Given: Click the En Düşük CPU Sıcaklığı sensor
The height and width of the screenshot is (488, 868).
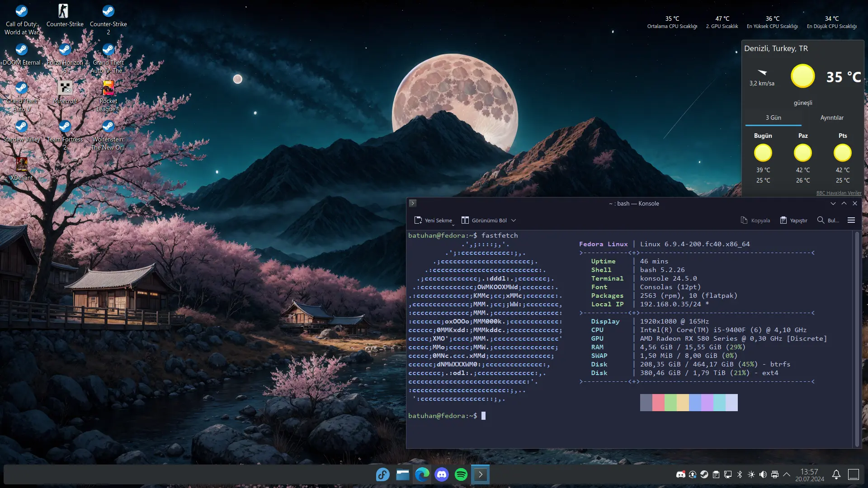Looking at the screenshot, I should [832, 22].
